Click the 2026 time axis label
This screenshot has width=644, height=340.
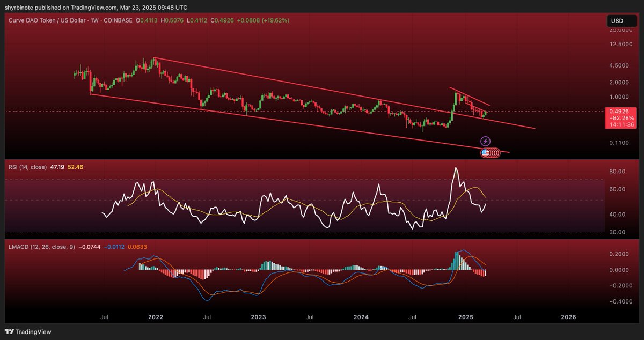pyautogui.click(x=568, y=317)
